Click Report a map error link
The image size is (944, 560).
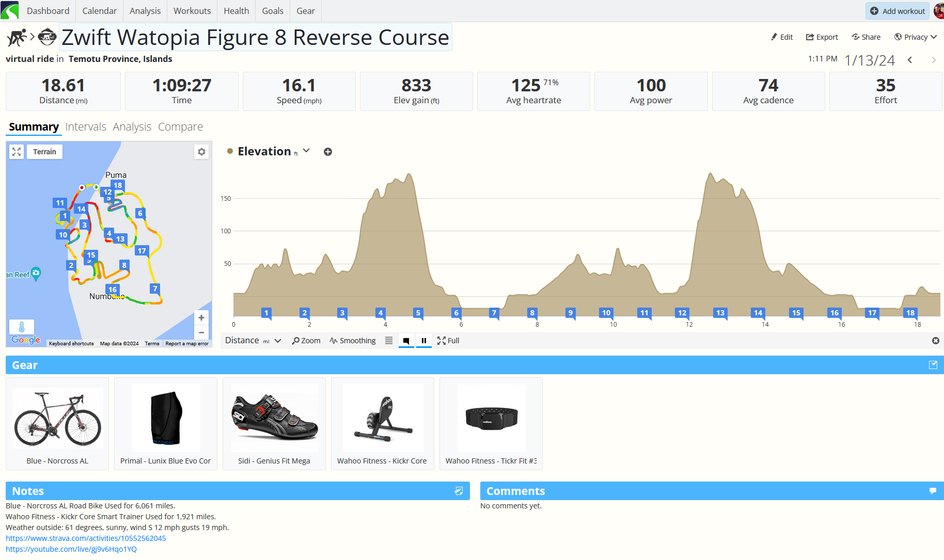point(187,343)
